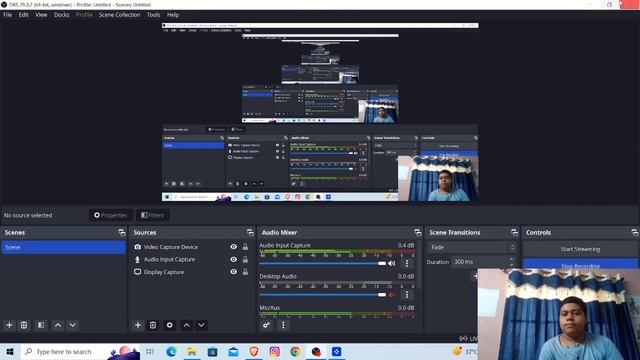Image resolution: width=640 pixels, height=360 pixels.
Task: Open Microsoft Edge from taskbar
Action: (x=171, y=351)
